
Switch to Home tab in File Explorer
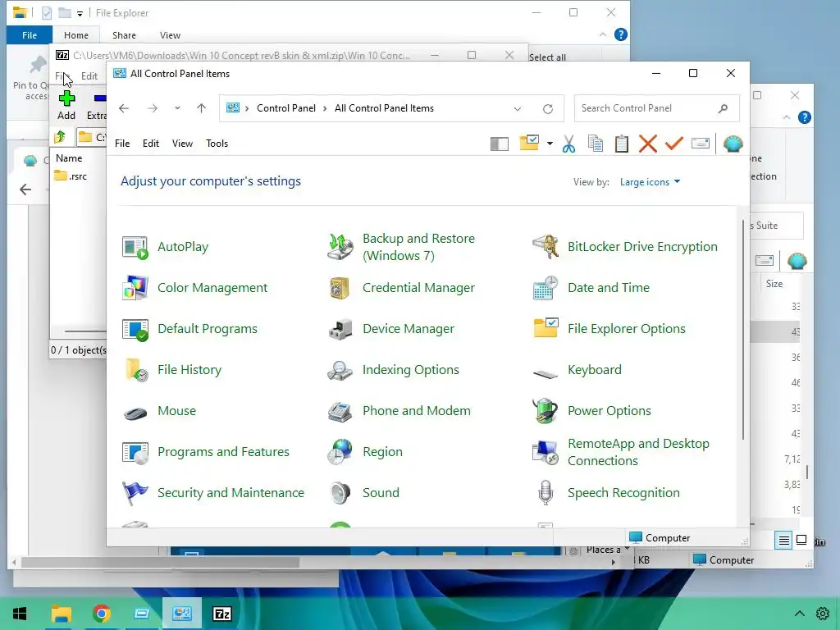(76, 35)
